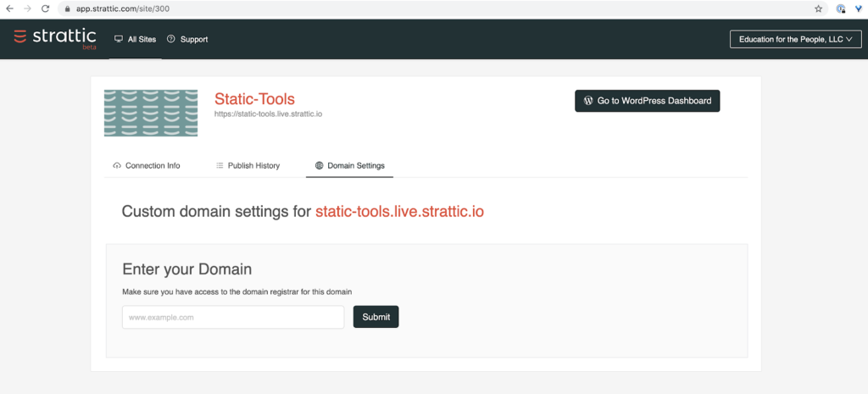The width and height of the screenshot is (868, 394).
Task: Go forward in browser history
Action: point(27,8)
